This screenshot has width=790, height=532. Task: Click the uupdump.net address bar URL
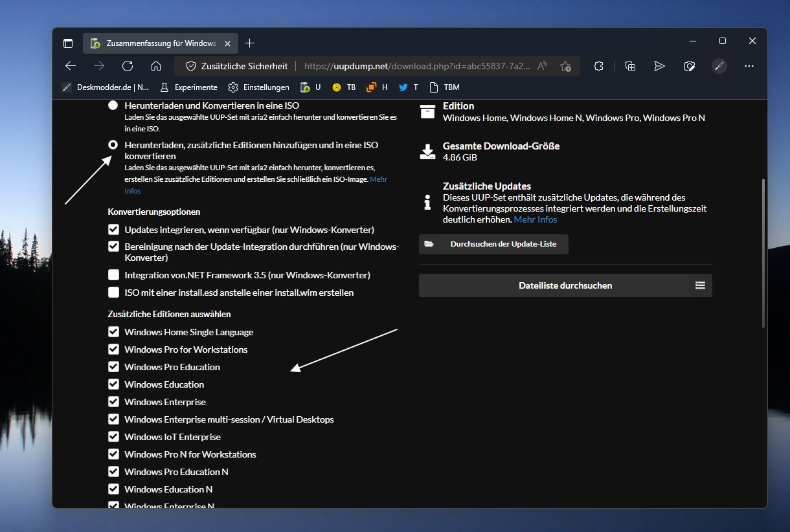click(x=417, y=66)
